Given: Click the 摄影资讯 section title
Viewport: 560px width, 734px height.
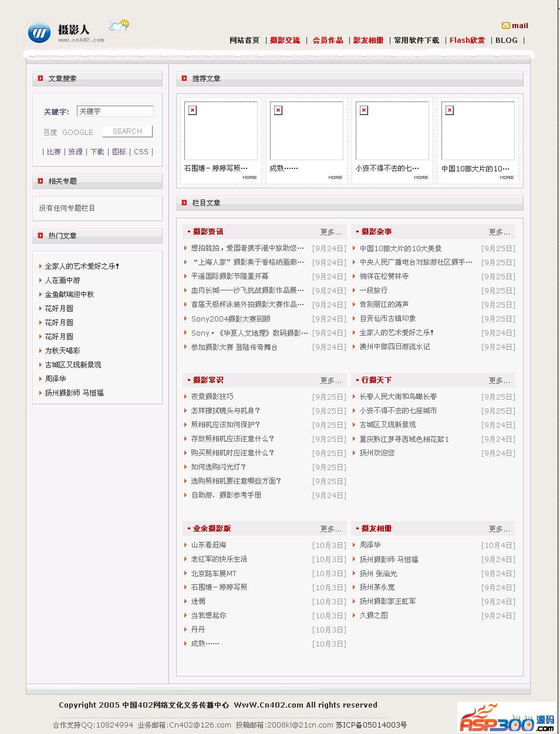Looking at the screenshot, I should pos(208,232).
